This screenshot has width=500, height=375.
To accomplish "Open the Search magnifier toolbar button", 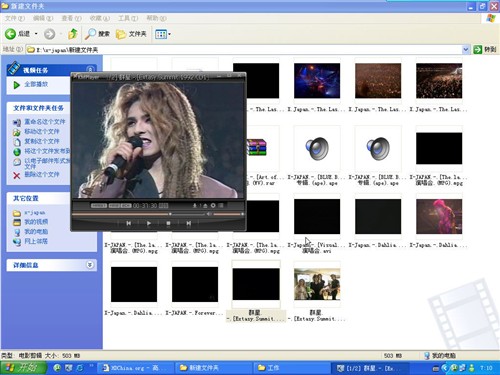I will coord(97,34).
